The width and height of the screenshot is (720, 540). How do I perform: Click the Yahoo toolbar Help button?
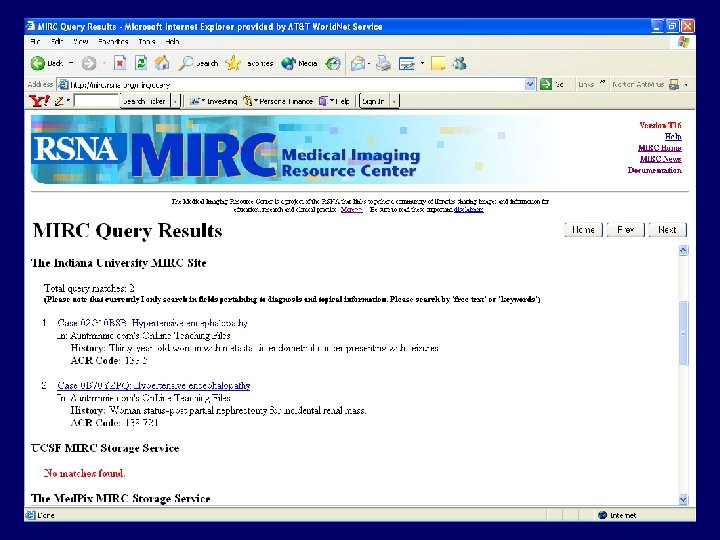coord(334,101)
